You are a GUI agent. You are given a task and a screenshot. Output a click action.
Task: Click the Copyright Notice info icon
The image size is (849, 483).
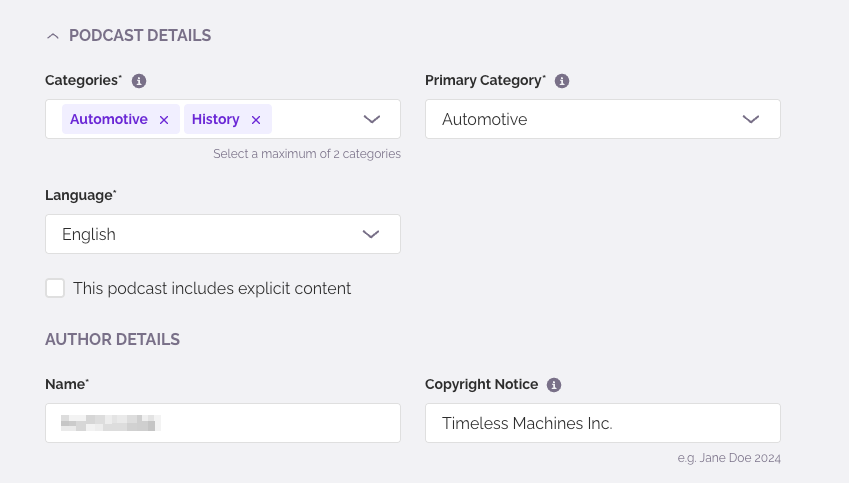click(554, 385)
